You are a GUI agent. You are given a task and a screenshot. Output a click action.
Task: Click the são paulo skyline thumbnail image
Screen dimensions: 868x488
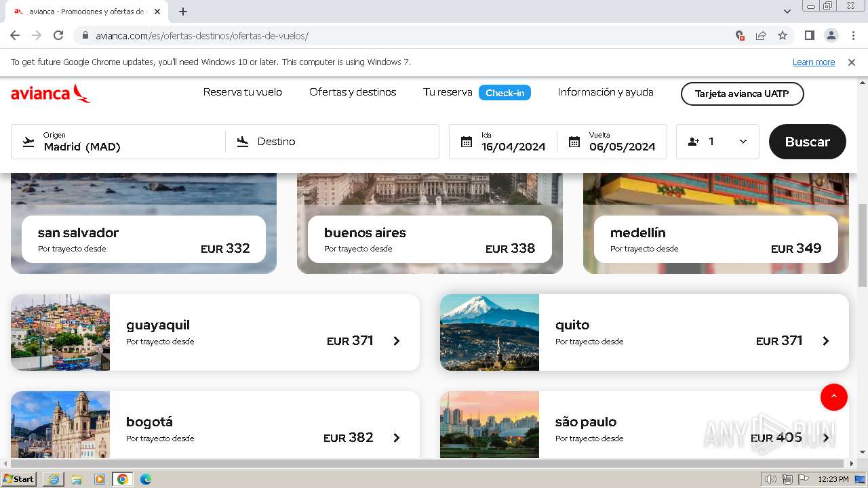tap(490, 425)
